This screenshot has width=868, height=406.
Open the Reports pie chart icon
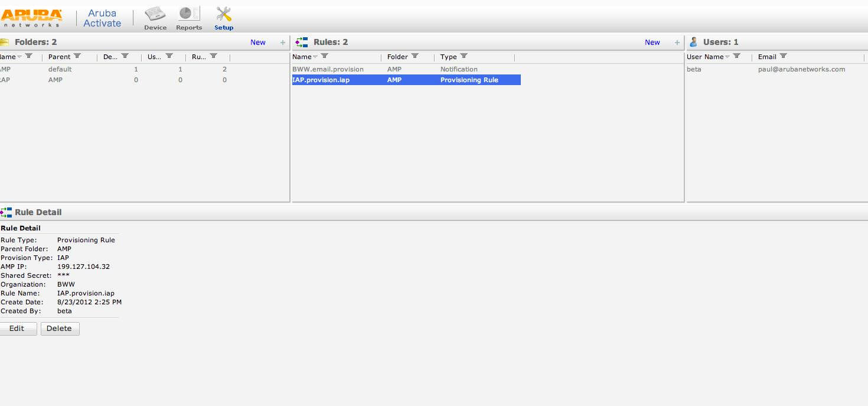189,14
